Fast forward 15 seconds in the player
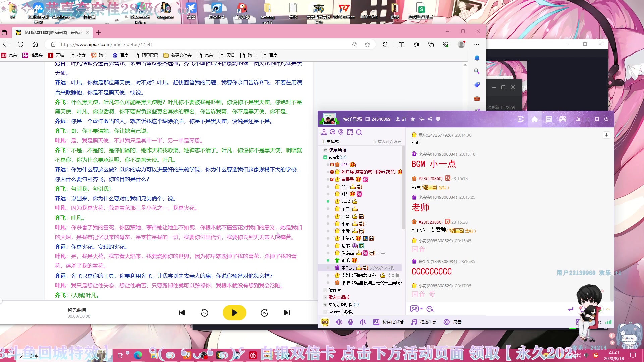The height and width of the screenshot is (362, 644). (x=264, y=313)
